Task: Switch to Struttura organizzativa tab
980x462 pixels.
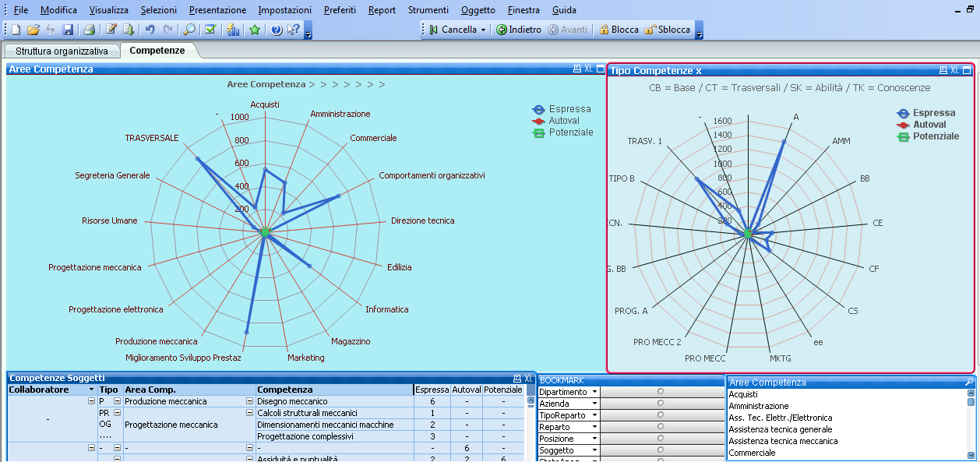Action: pos(62,51)
